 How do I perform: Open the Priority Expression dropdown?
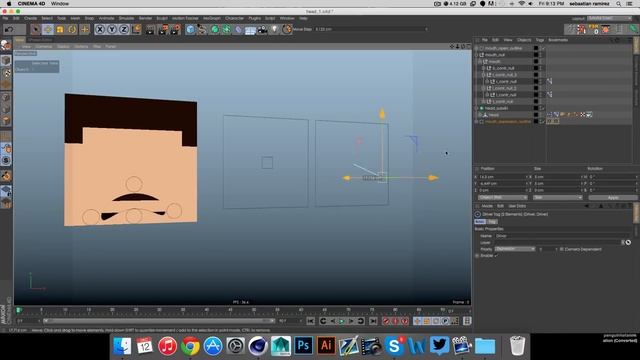click(x=515, y=249)
